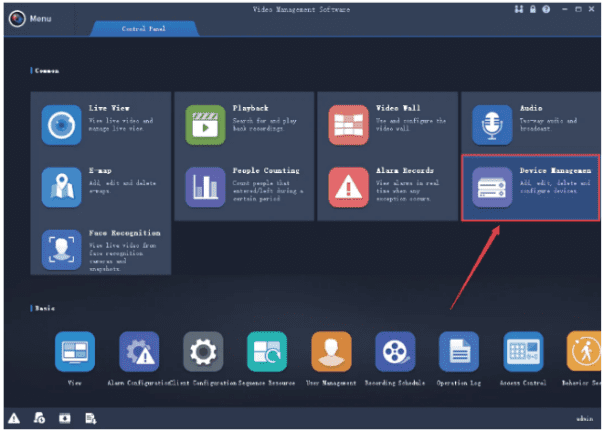Open the Operation Log icon
The height and width of the screenshot is (432, 603).
click(x=459, y=353)
